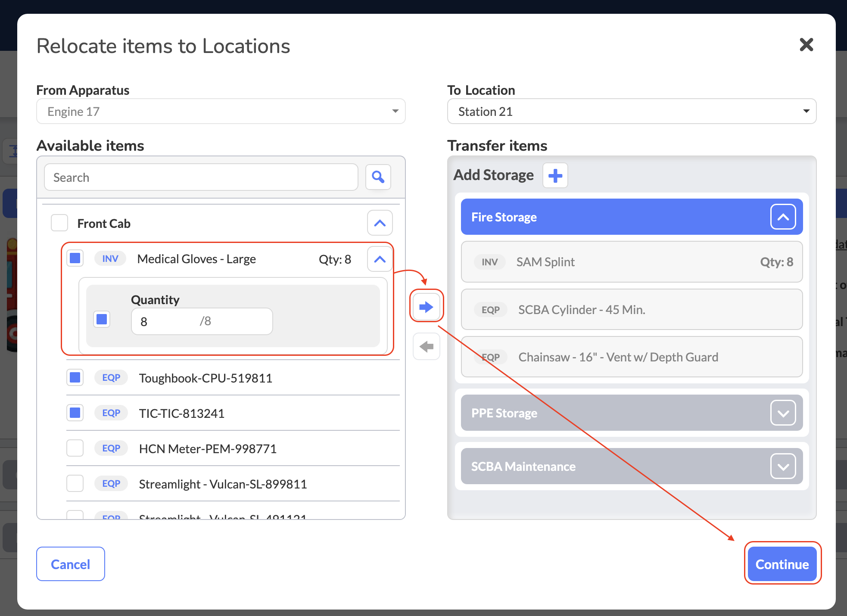The image size is (847, 616).
Task: Click Streamlight - Vulcan-SL-899811 label
Action: [x=223, y=484]
